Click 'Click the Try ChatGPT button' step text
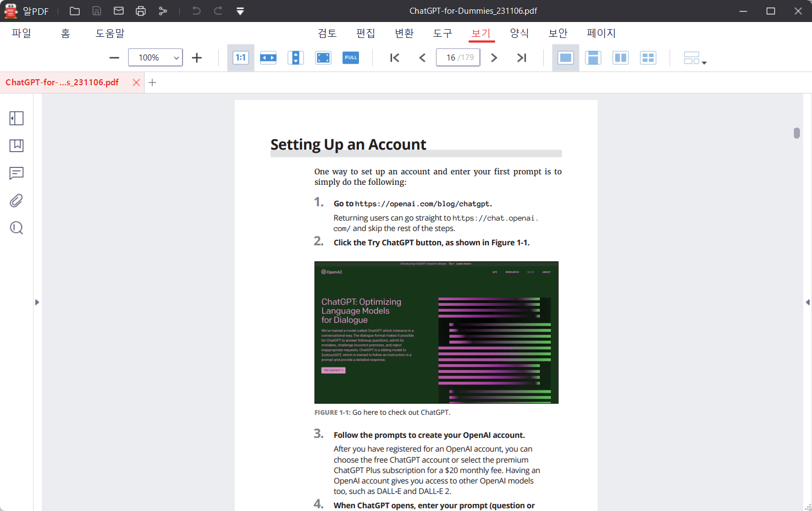This screenshot has width=812, height=511. 432,243
